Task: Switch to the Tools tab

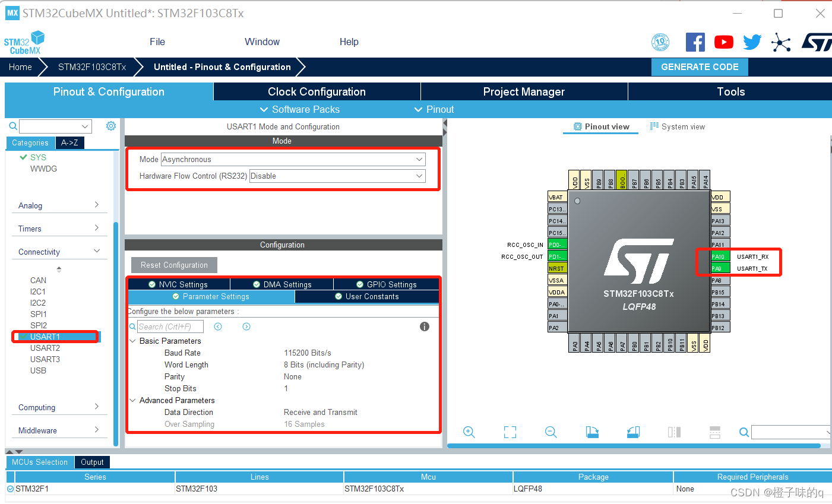Action: coord(730,91)
